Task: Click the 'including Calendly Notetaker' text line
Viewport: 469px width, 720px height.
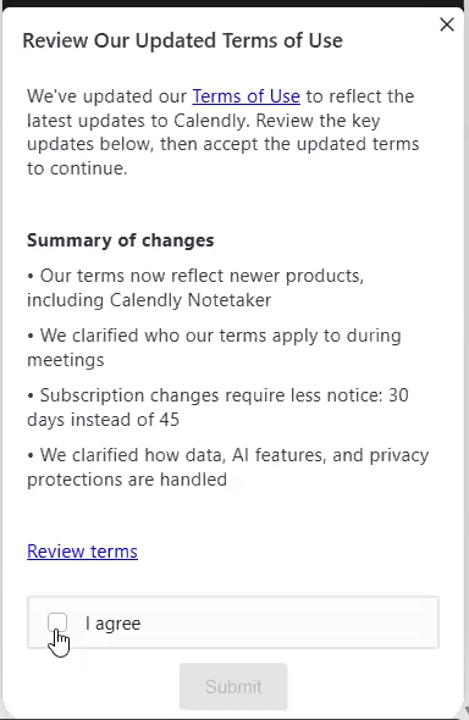Action: point(149,300)
